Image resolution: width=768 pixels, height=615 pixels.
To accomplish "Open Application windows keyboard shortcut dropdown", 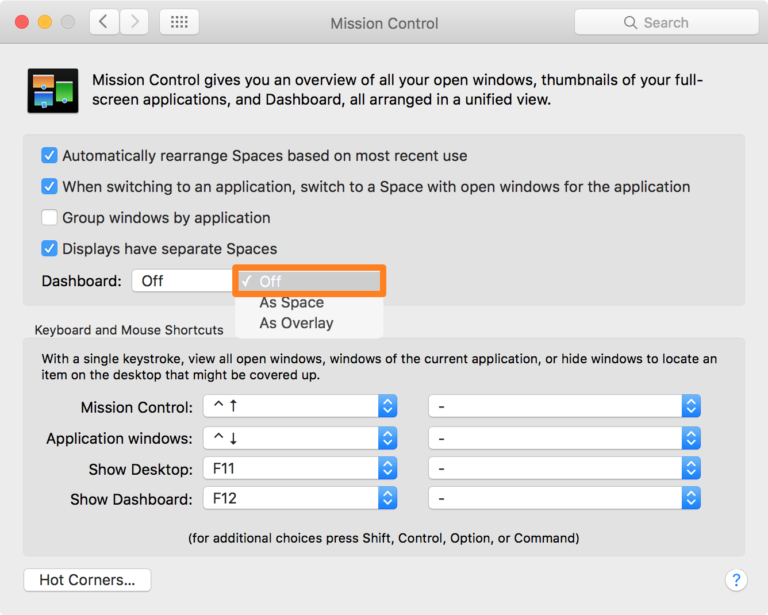I will [x=300, y=438].
